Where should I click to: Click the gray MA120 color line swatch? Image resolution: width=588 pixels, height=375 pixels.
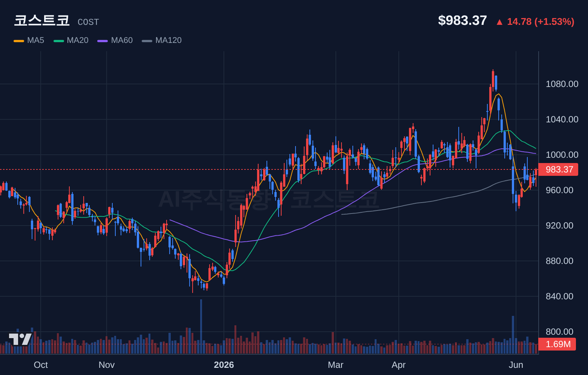click(147, 41)
